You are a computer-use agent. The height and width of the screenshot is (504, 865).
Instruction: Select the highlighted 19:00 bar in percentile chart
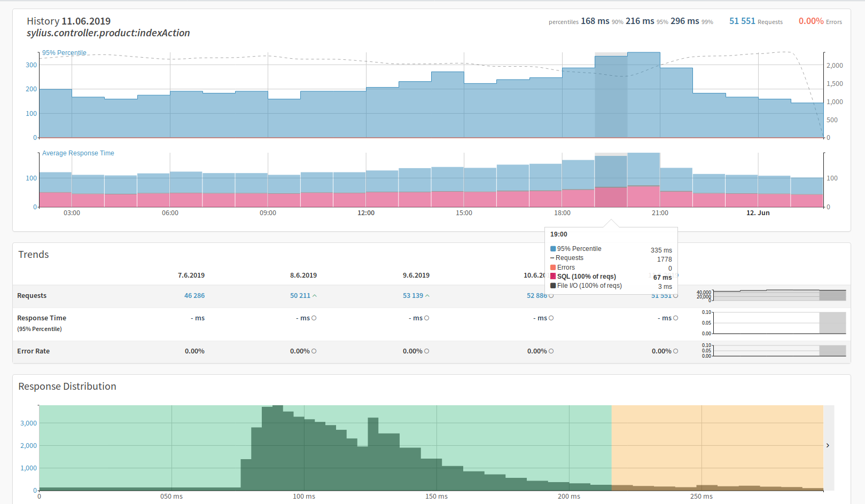click(611, 97)
